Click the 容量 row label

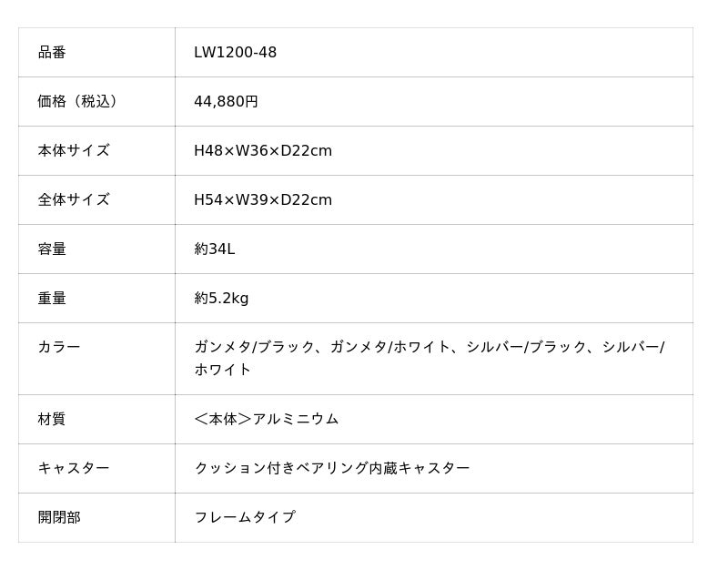pos(52,249)
